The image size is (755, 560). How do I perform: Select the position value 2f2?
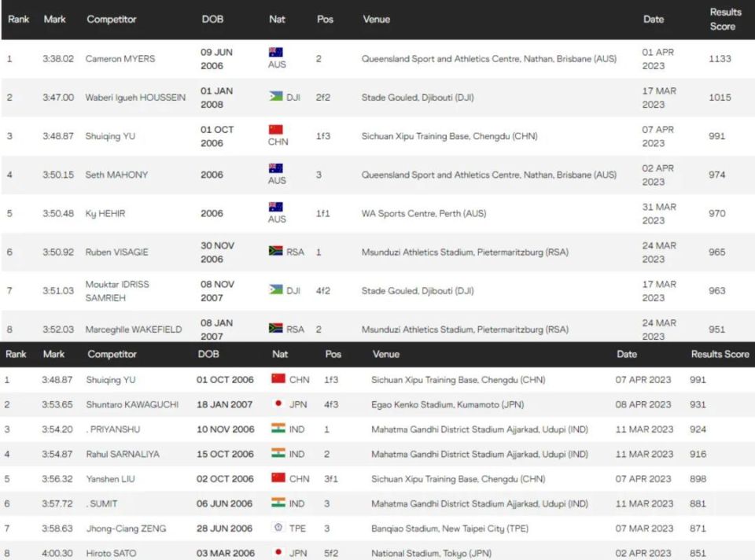click(323, 98)
